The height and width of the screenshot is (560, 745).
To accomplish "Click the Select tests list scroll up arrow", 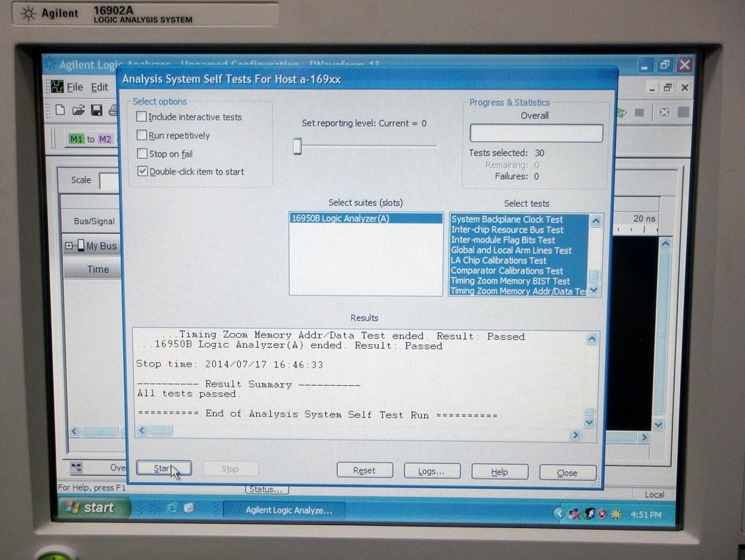I will (595, 221).
